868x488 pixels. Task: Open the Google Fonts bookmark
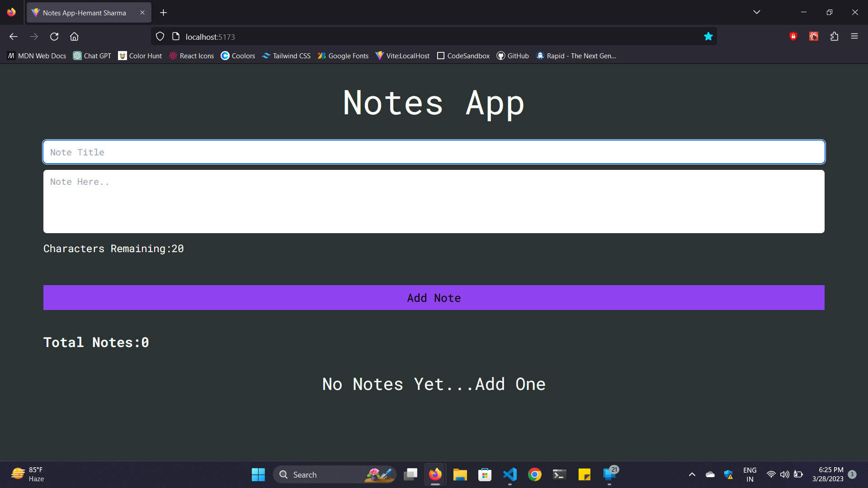point(343,56)
